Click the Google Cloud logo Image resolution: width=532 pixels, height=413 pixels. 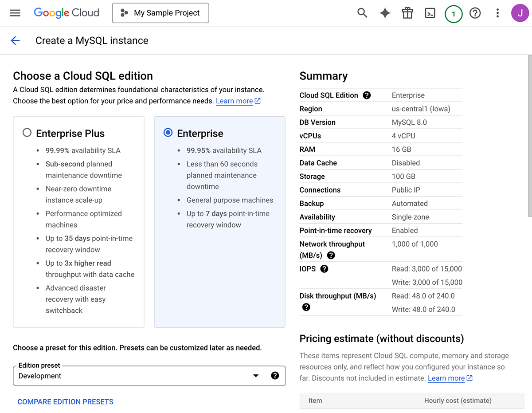tap(66, 13)
